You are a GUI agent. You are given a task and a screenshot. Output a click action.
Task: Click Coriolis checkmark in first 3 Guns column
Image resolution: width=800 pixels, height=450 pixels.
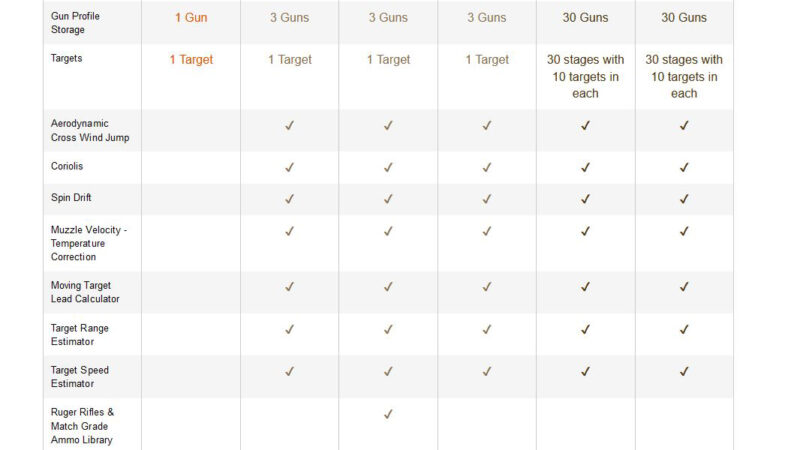289,167
